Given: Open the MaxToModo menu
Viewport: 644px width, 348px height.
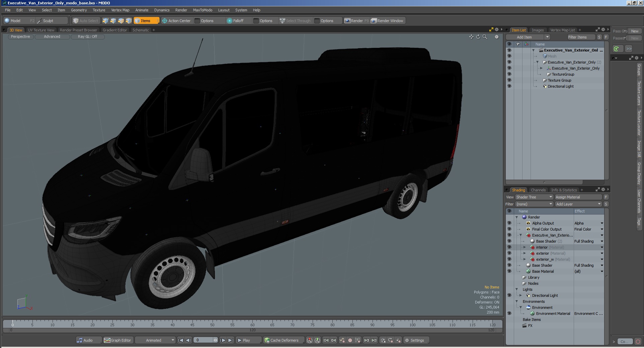Looking at the screenshot, I should tap(203, 10).
